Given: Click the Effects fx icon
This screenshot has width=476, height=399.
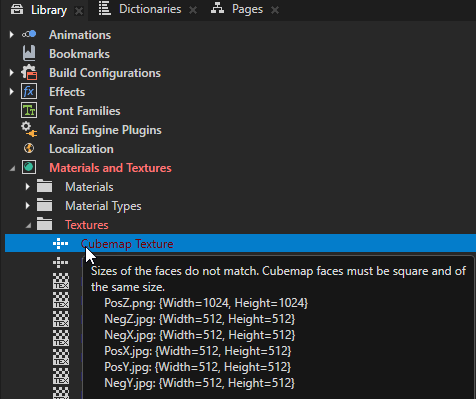Looking at the screenshot, I should 29,91.
